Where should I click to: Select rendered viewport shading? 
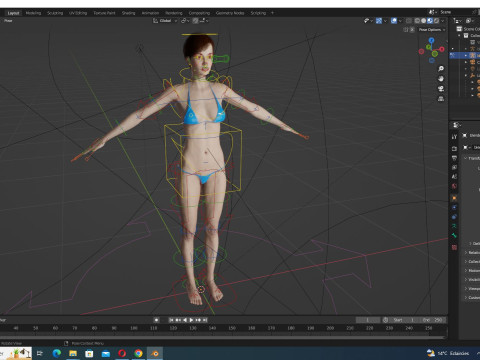436,21
